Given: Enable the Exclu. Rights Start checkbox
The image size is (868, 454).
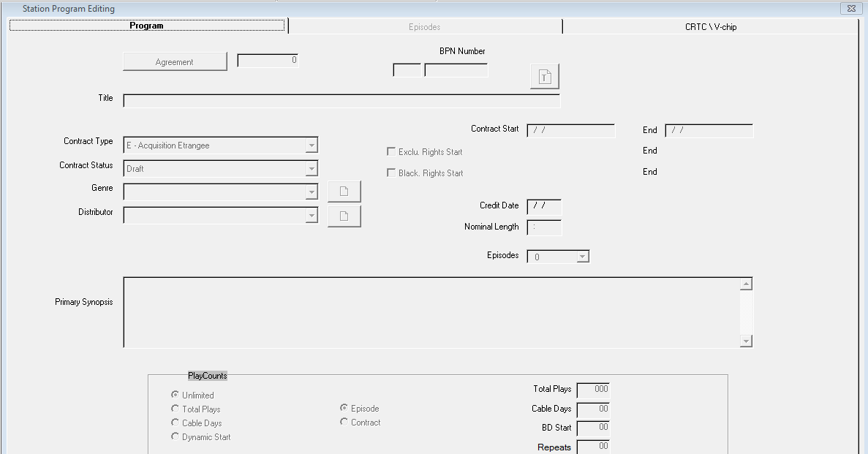Looking at the screenshot, I should [x=391, y=152].
